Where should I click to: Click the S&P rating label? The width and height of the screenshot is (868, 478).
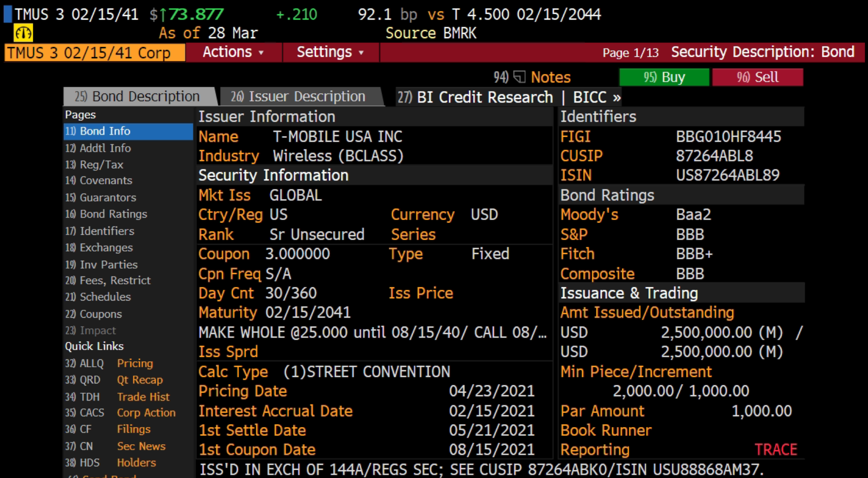(x=574, y=234)
